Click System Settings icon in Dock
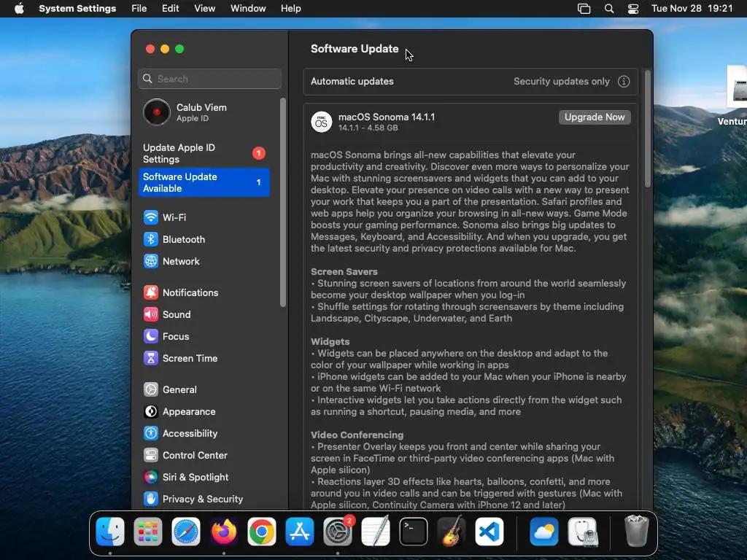This screenshot has width=747, height=560. [337, 532]
